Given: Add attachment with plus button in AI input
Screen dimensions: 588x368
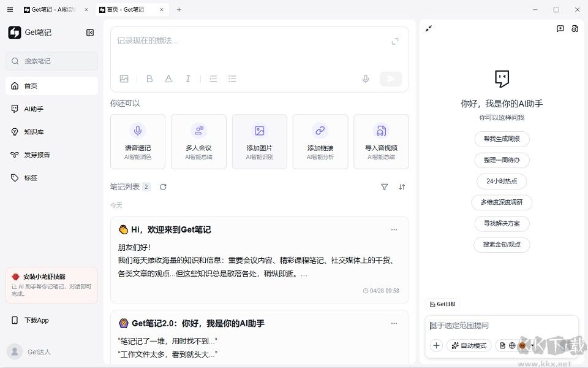Looking at the screenshot, I should pos(436,345).
